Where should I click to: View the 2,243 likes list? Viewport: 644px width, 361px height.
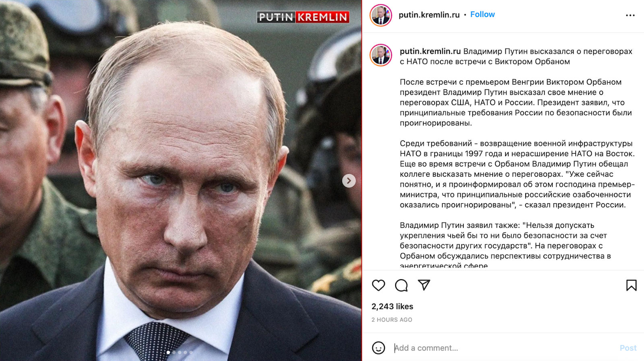point(392,306)
